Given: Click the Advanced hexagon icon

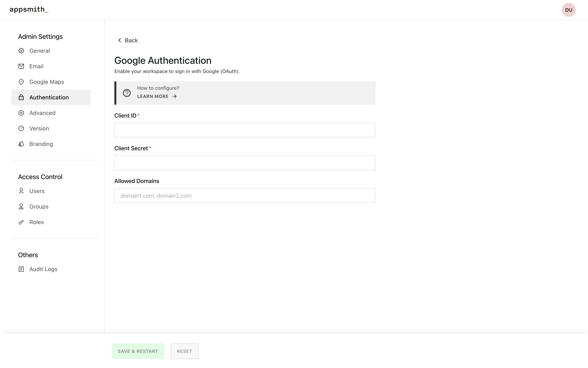Looking at the screenshot, I should pyautogui.click(x=21, y=113).
